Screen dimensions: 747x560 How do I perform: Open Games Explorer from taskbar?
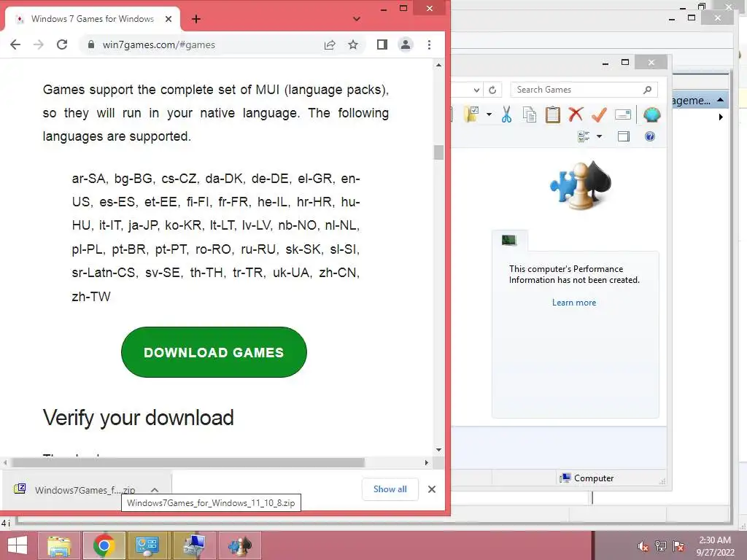(239, 545)
